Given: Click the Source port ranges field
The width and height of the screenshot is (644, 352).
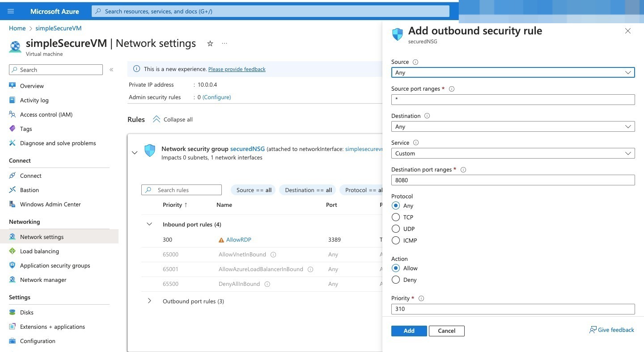Looking at the screenshot, I should pos(513,99).
